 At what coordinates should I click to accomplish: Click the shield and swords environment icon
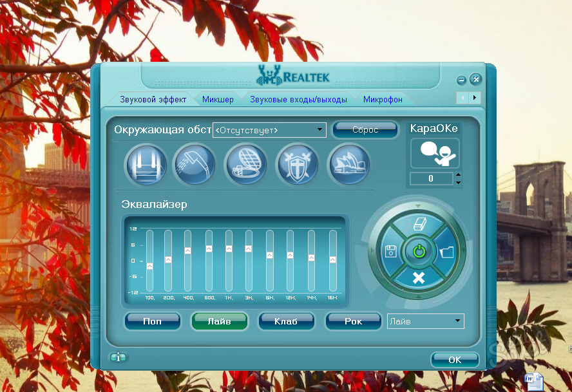(x=297, y=165)
